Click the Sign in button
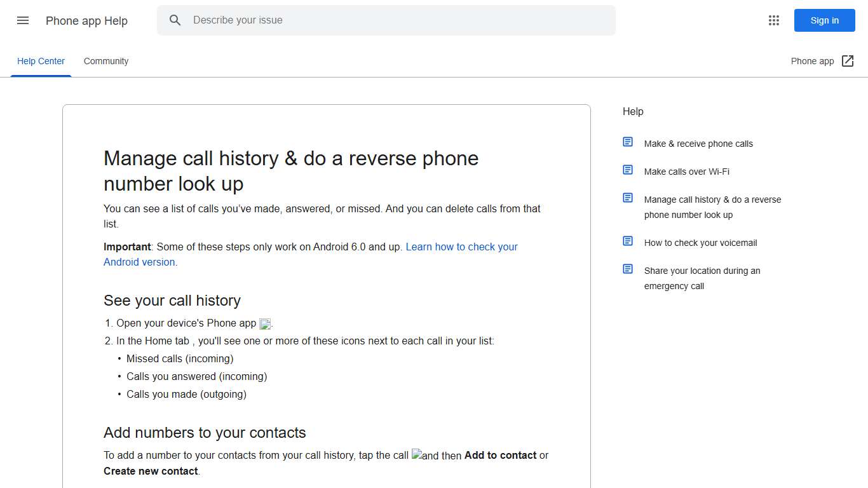Viewport: 868px width, 488px height. 824,20
